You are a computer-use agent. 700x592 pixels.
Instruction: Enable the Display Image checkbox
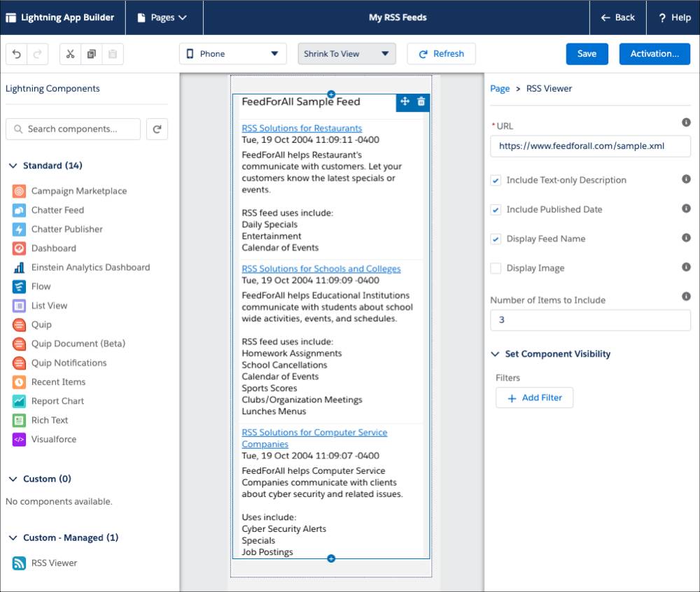496,268
